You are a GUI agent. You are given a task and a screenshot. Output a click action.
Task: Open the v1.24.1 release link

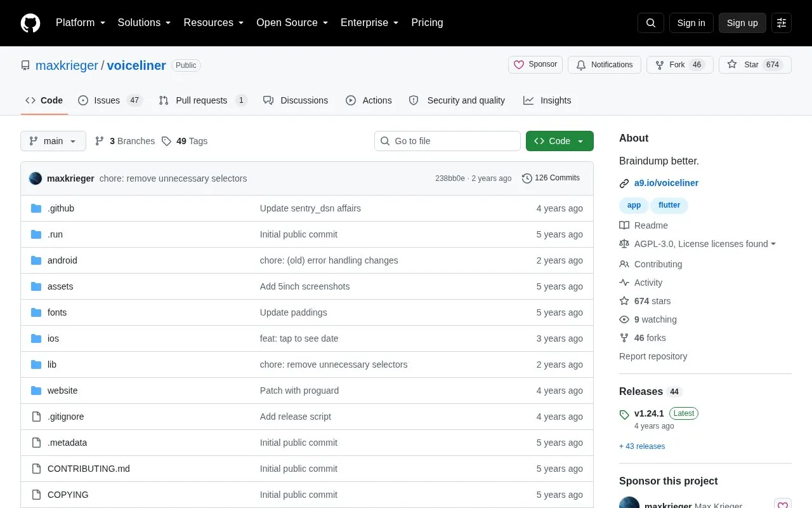click(649, 413)
